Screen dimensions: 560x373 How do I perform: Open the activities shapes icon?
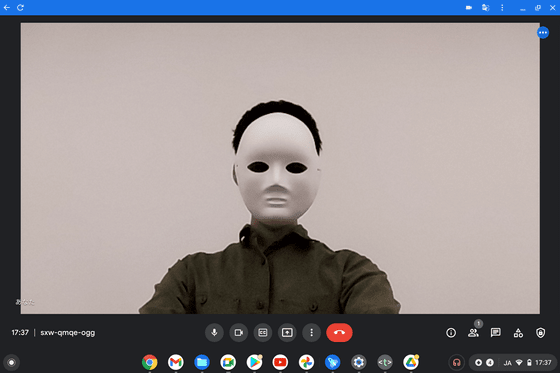(x=518, y=333)
